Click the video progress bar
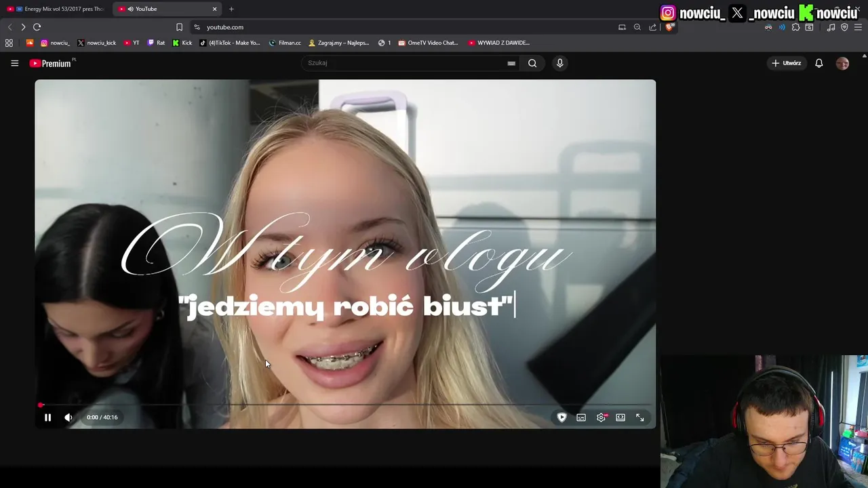This screenshot has height=488, width=868. pos(345,405)
